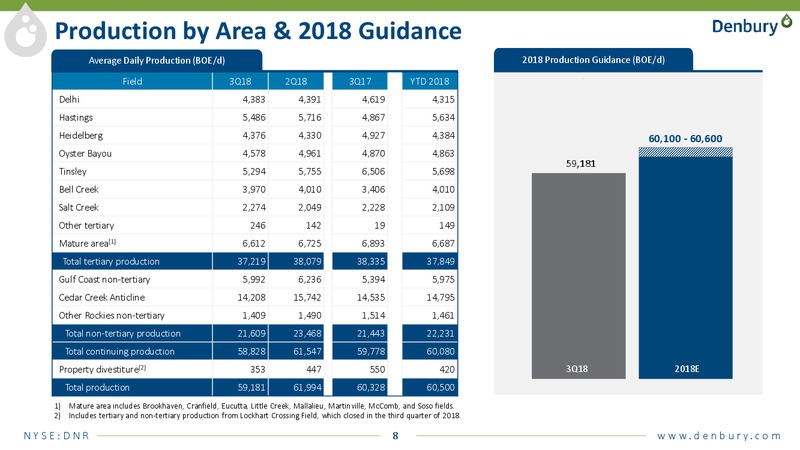Select the Delhi field row label
Image resolution: width=800 pixels, height=450 pixels.
coord(69,99)
